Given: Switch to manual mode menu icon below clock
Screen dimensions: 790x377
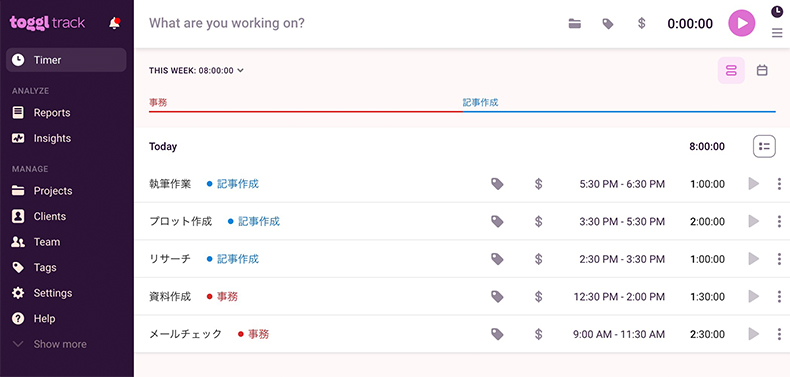Looking at the screenshot, I should 777,33.
